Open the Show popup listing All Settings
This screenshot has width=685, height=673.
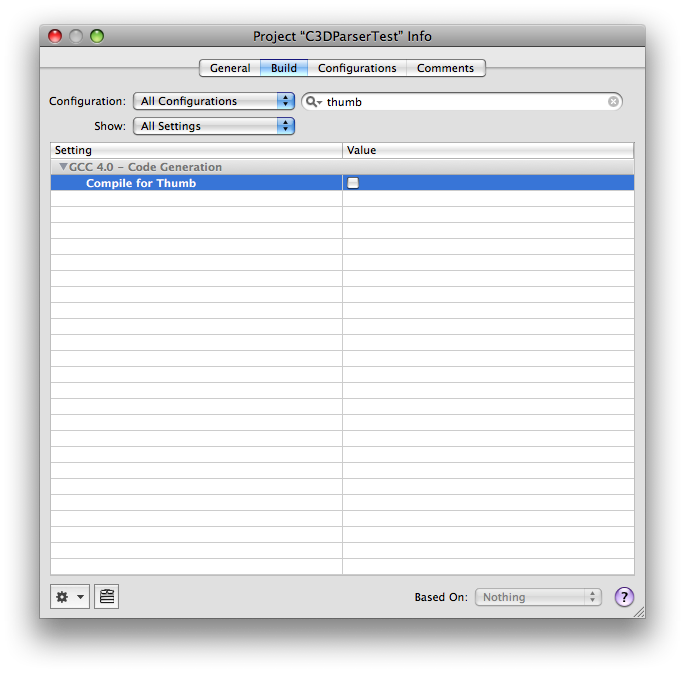point(214,126)
